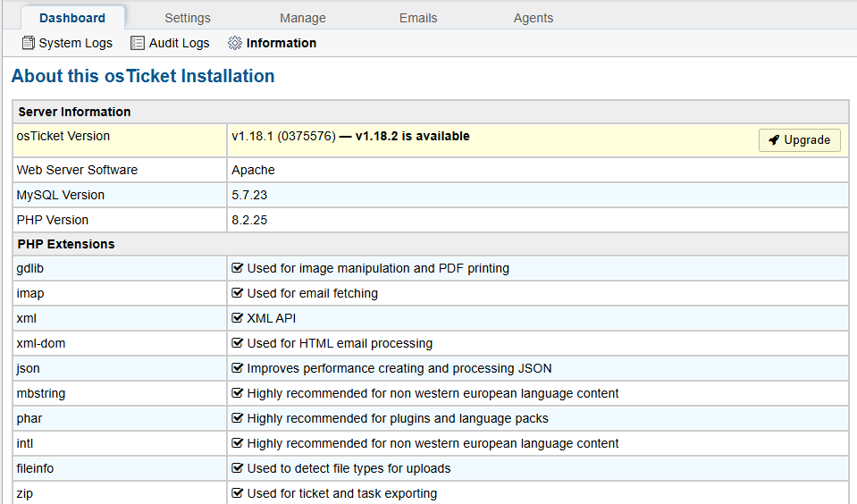The width and height of the screenshot is (857, 504).
Task: Click the xml extension name
Action: pos(27,318)
